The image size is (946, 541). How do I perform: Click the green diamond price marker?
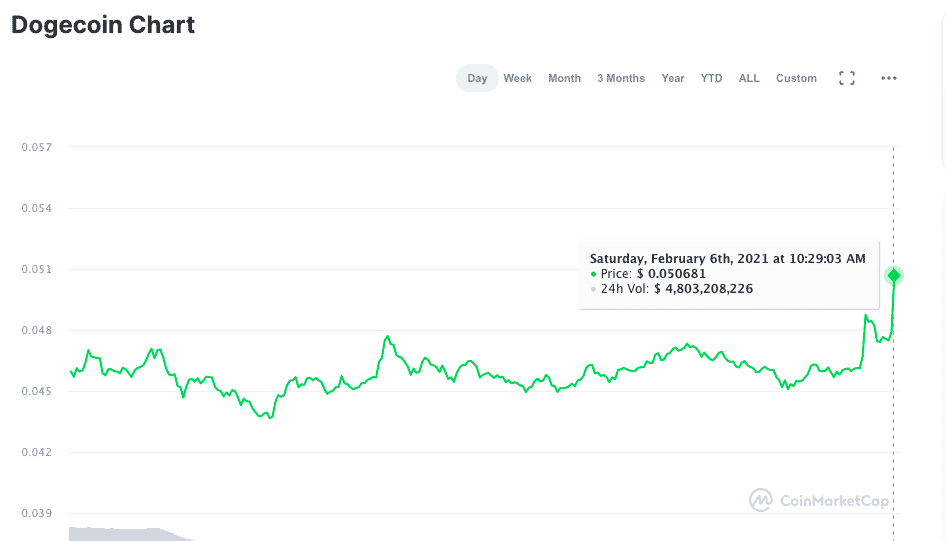894,276
